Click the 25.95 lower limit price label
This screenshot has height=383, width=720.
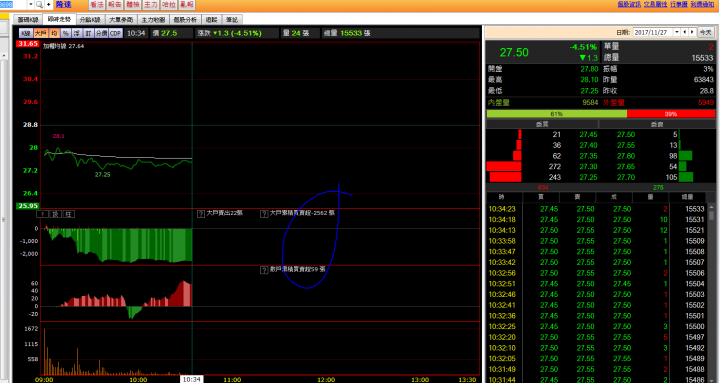tap(28, 206)
